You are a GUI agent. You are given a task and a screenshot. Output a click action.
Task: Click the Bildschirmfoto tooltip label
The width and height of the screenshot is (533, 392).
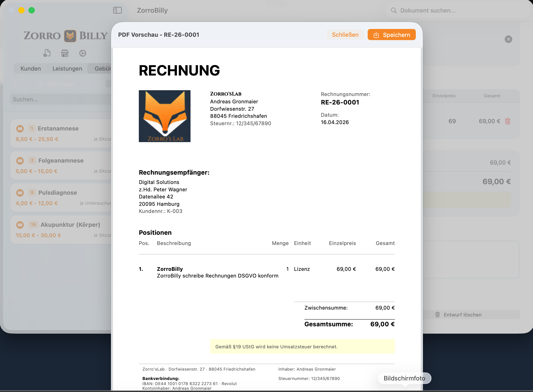pos(404,378)
